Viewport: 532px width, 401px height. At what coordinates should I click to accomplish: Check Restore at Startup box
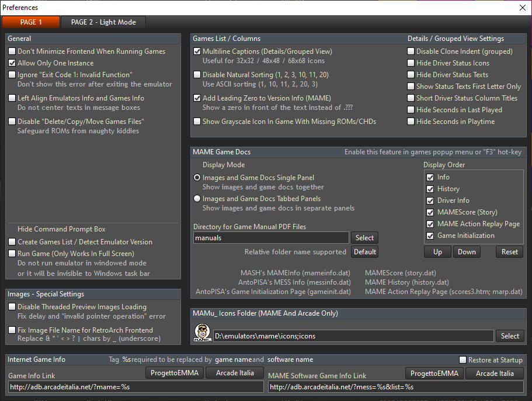point(463,360)
